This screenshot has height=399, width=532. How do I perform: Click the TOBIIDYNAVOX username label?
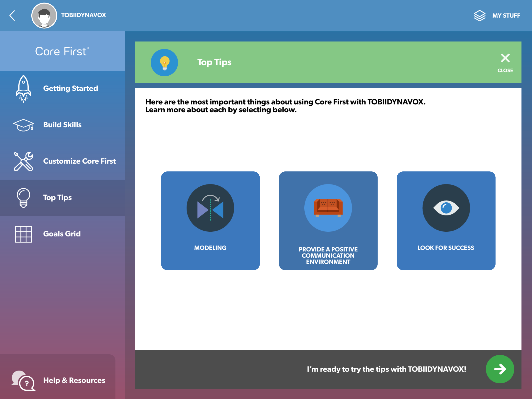click(84, 15)
